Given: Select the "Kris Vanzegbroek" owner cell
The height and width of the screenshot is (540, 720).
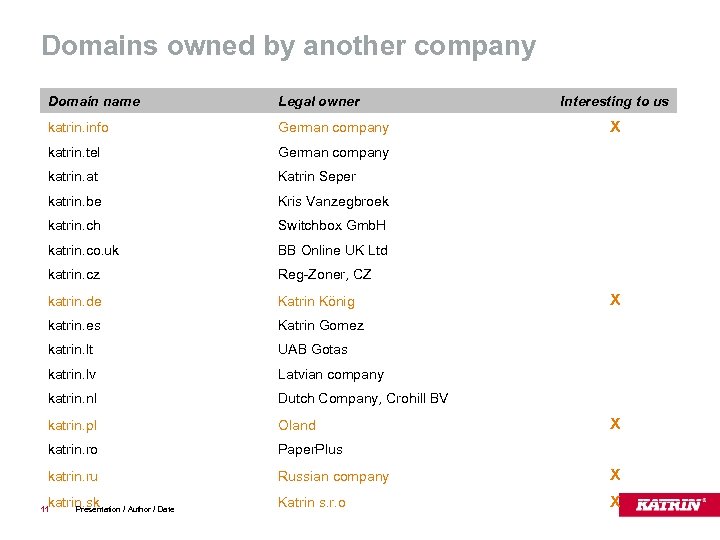Looking at the screenshot, I should click(x=333, y=201).
